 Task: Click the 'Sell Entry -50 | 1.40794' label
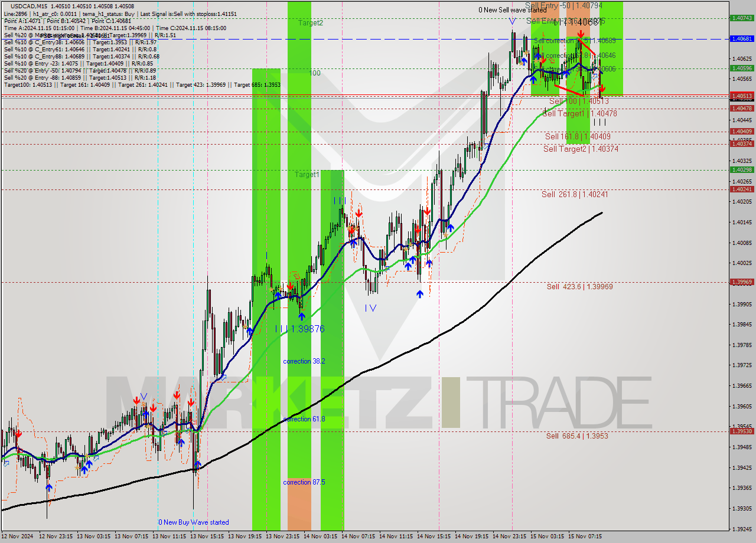click(563, 5)
